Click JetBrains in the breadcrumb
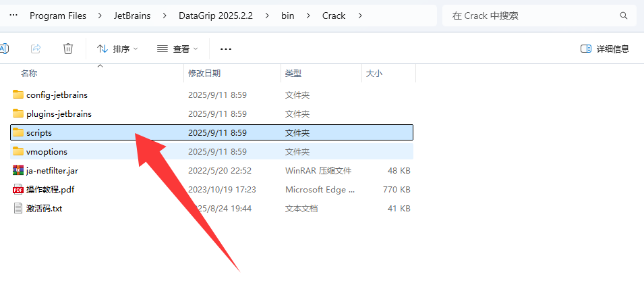644x283 pixels. [132, 16]
